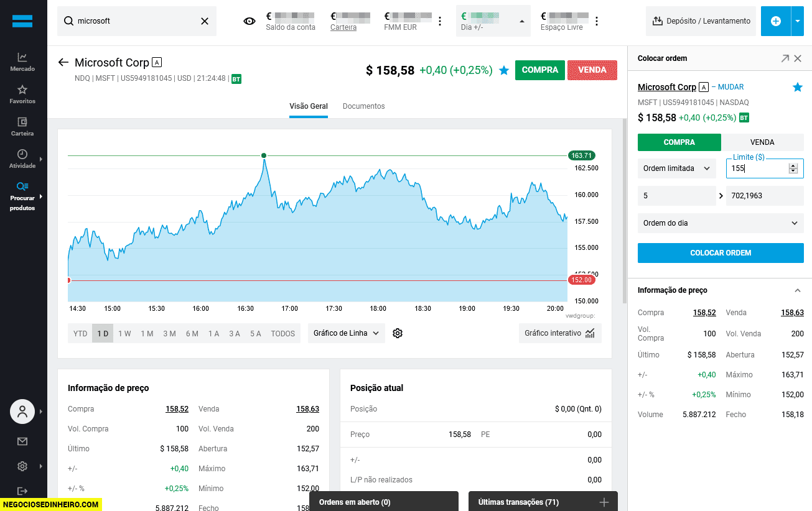Collapse Informação de preço panel section

pyautogui.click(x=798, y=290)
